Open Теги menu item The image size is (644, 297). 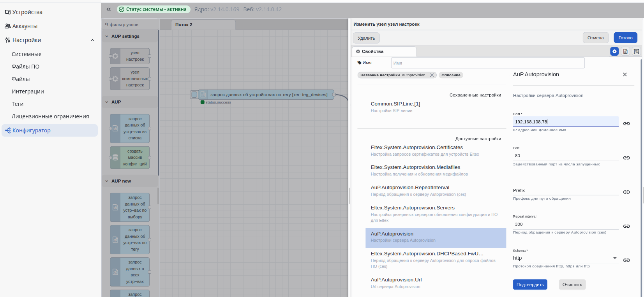click(18, 104)
